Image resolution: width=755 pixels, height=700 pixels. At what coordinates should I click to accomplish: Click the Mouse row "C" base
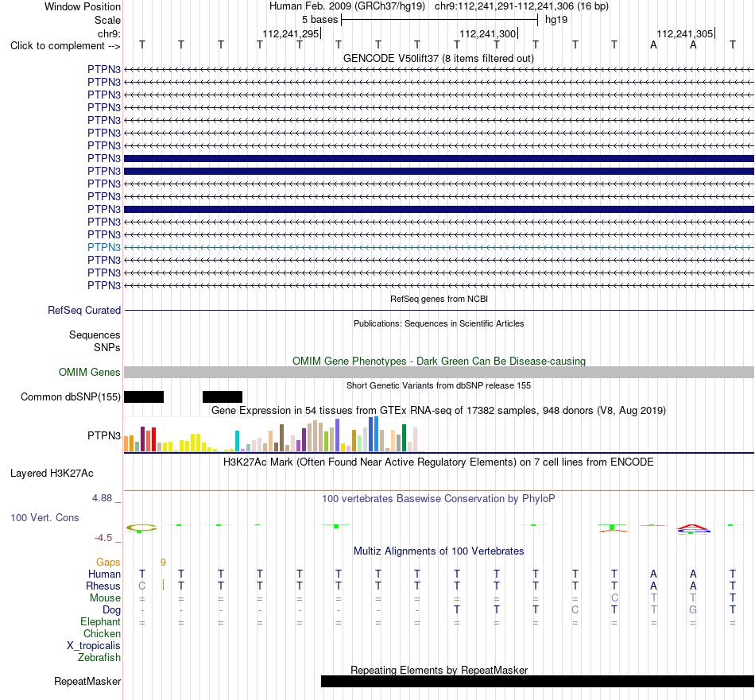(x=614, y=598)
